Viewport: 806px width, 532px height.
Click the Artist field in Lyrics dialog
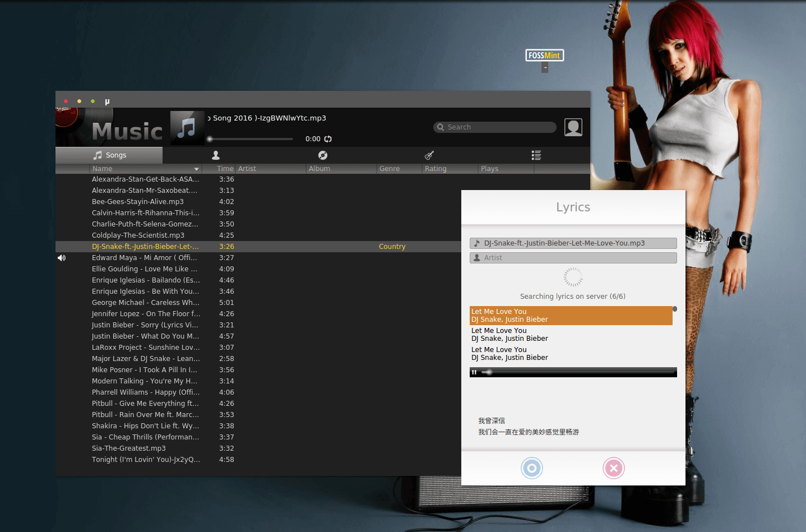[573, 258]
